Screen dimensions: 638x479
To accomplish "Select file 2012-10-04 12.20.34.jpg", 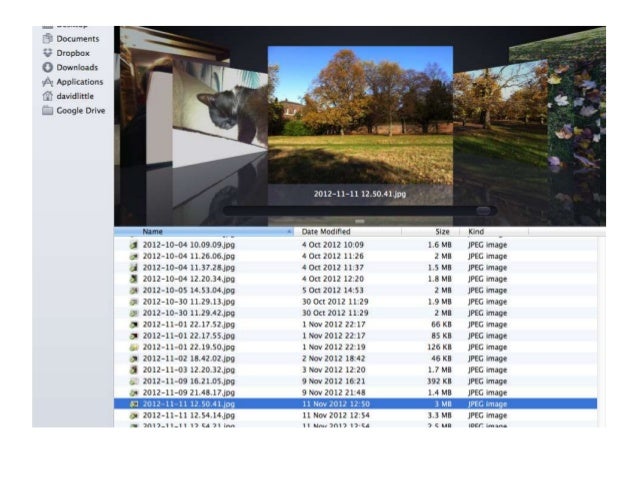I will [x=356, y=279].
